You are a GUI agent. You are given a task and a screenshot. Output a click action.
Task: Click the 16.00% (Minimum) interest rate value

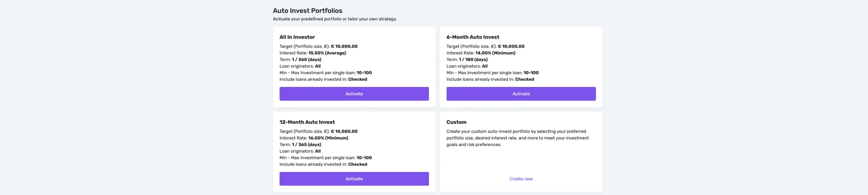[328, 138]
